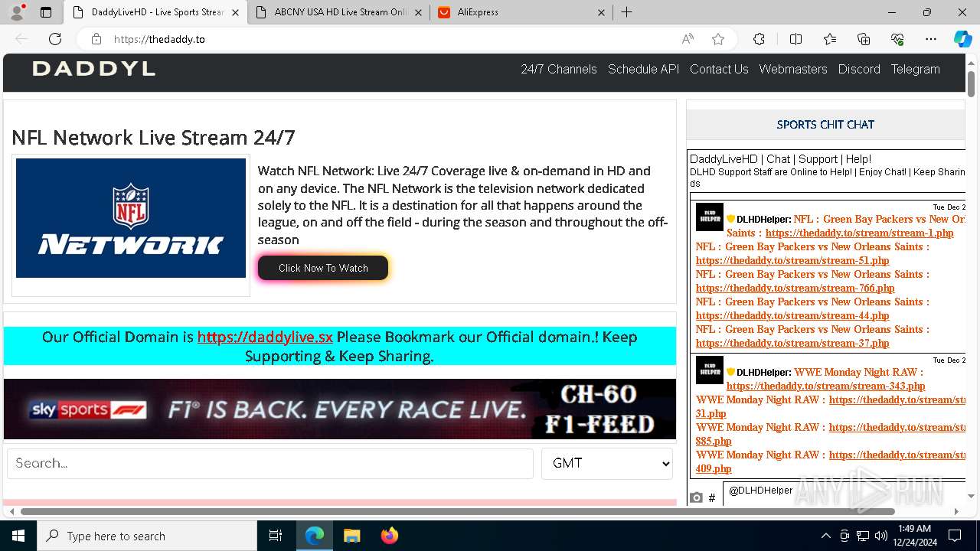980x551 pixels.
Task: Open the taskbar clock and date
Action: [x=915, y=536]
